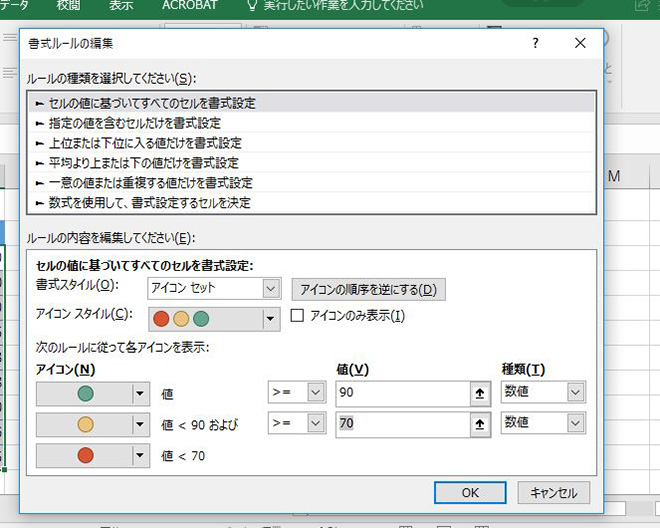Click the share icon at ribbon right
The image size is (660, 528).
tap(643, 5)
